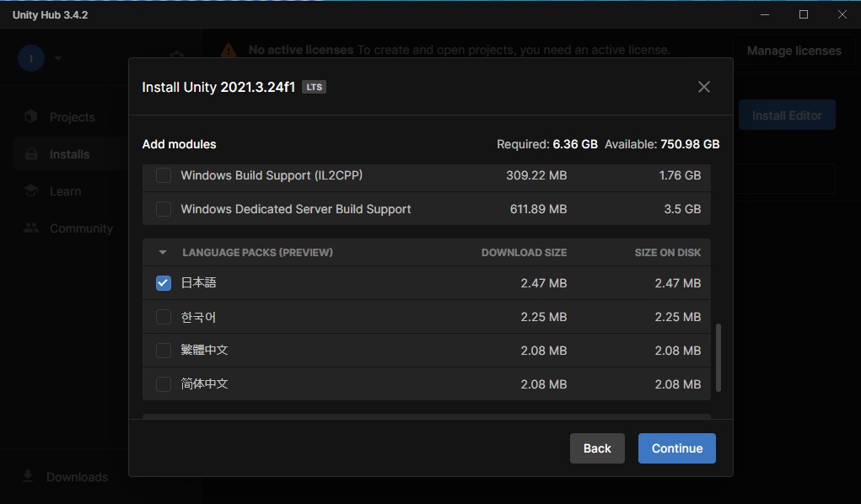Maximize the Unity Hub window
Viewport: 861px width, 504px height.
tap(804, 14)
